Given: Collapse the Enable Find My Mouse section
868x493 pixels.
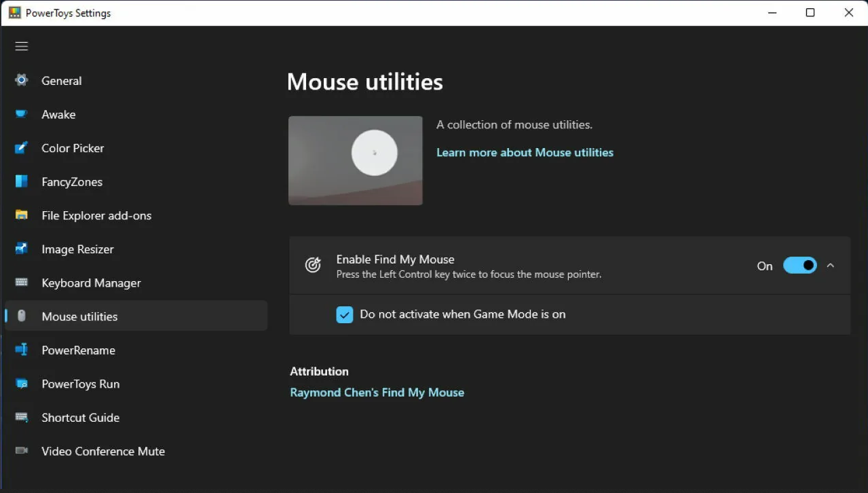Looking at the screenshot, I should [x=831, y=266].
